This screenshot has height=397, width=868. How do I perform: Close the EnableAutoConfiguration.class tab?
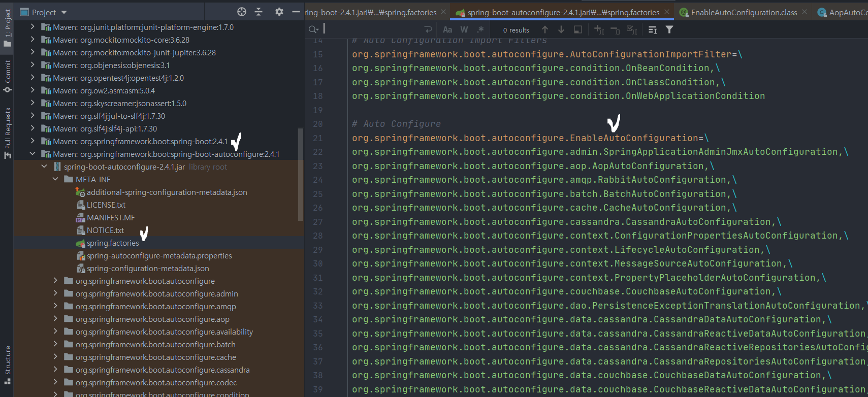805,12
